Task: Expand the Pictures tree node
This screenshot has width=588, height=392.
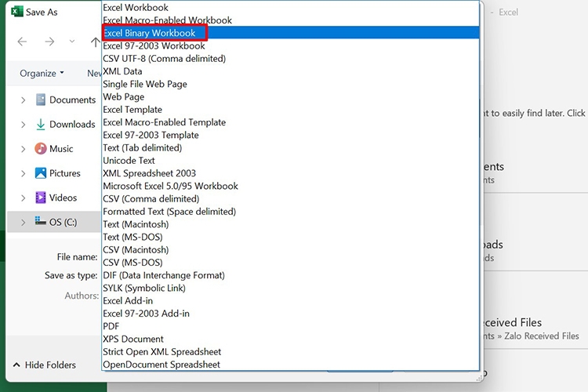Action: 24,173
